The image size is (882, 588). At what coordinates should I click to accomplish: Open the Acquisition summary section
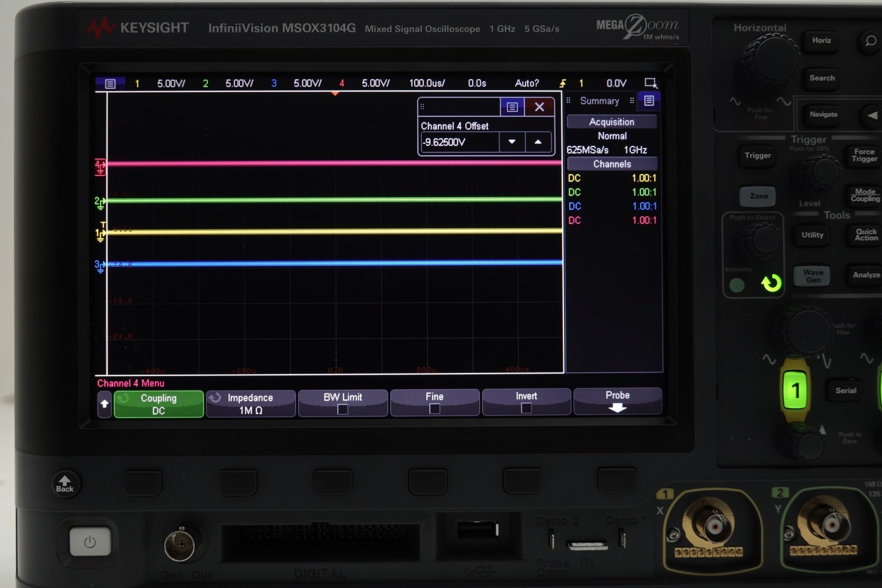[x=612, y=122]
